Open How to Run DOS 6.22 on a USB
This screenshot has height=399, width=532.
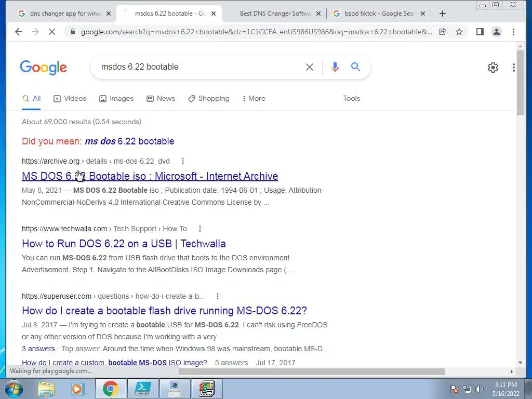click(x=124, y=244)
